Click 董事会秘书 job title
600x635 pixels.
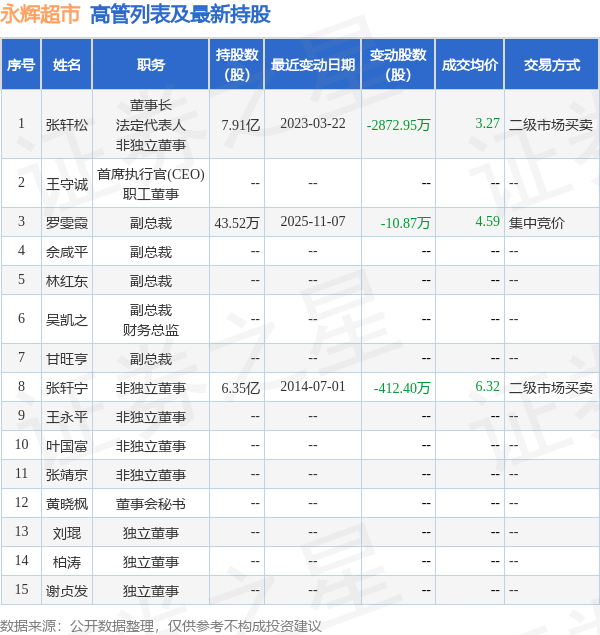click(151, 504)
